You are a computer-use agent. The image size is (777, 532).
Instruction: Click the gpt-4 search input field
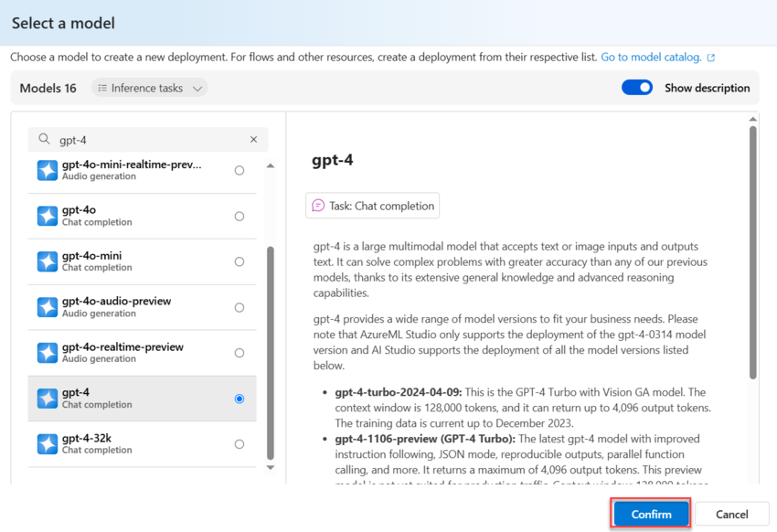[146, 140]
